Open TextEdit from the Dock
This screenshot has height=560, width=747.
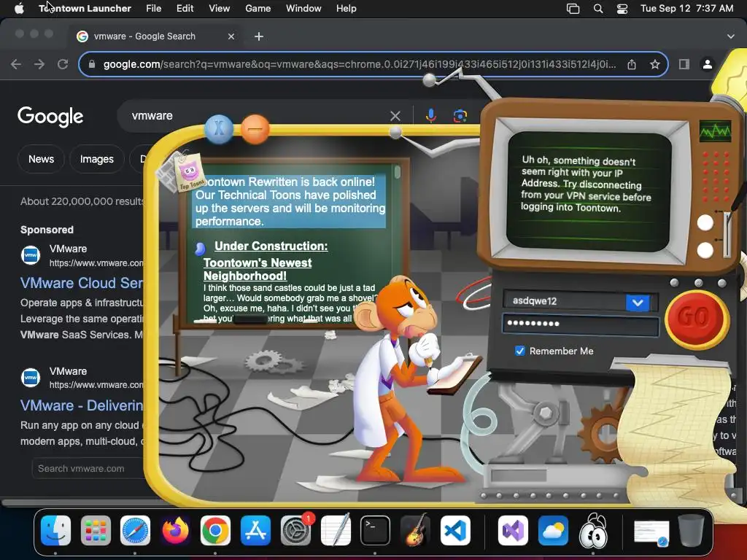click(336, 531)
